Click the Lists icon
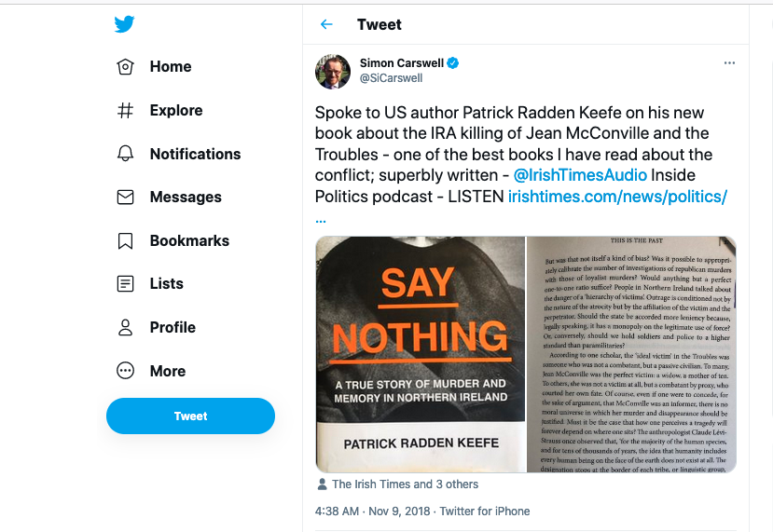This screenshot has height=532, width=773. [125, 284]
